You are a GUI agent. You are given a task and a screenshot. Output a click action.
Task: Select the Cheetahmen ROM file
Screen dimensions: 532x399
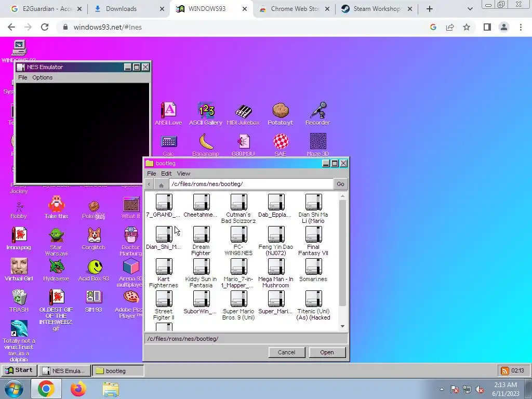(201, 206)
